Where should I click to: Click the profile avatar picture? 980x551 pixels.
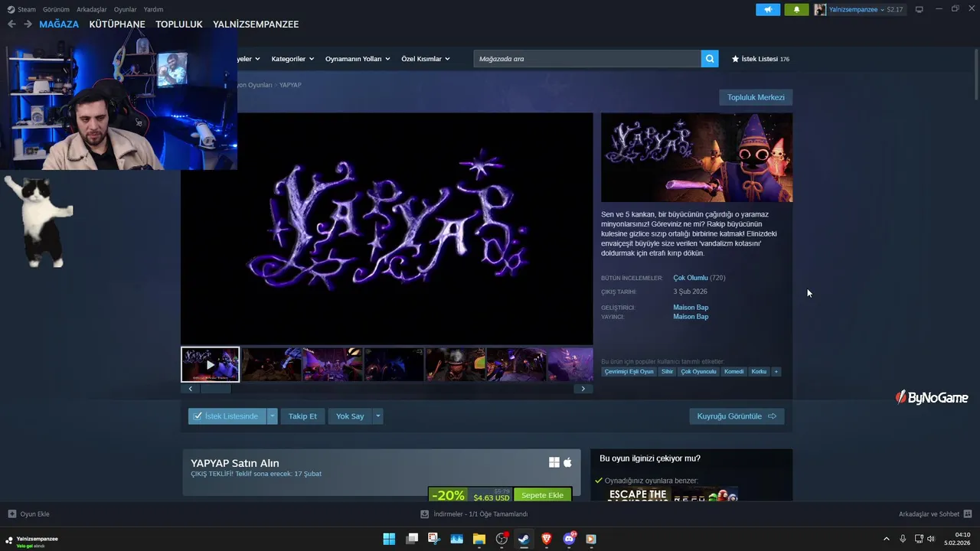click(x=820, y=9)
